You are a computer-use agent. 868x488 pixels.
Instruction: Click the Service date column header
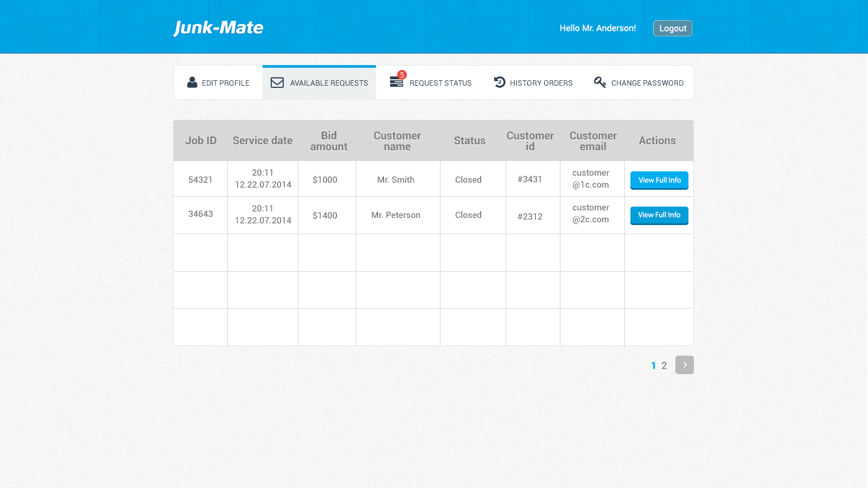pos(263,140)
